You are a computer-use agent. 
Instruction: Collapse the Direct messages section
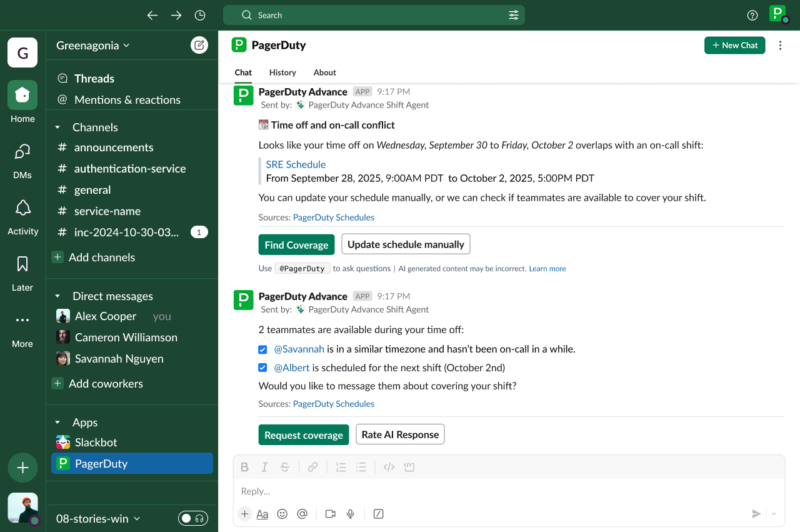[x=57, y=296]
